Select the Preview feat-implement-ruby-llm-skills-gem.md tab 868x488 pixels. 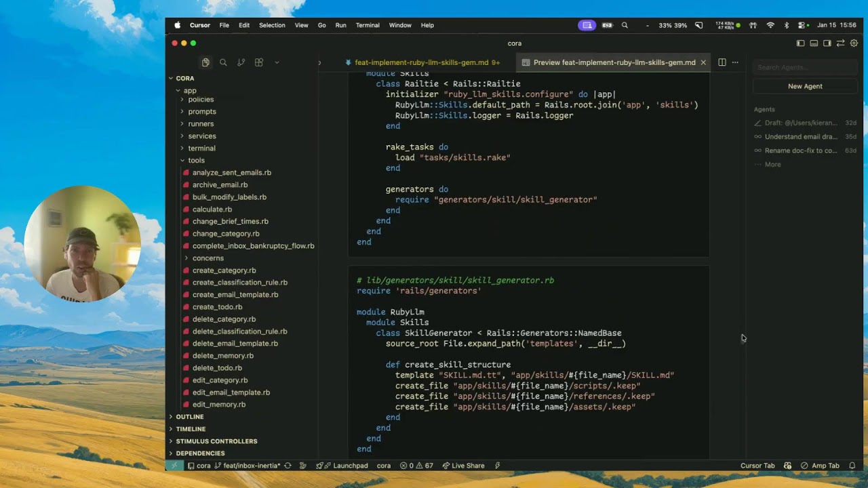614,62
